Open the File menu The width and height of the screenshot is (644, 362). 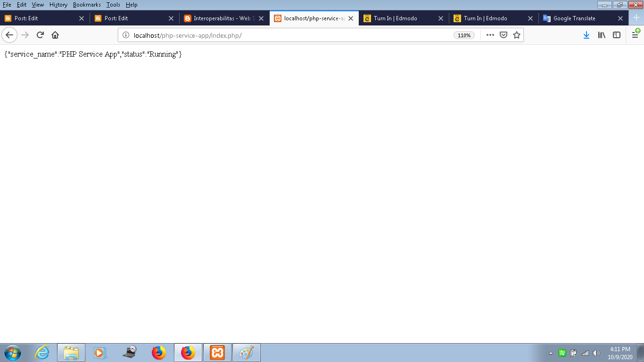[x=7, y=5]
